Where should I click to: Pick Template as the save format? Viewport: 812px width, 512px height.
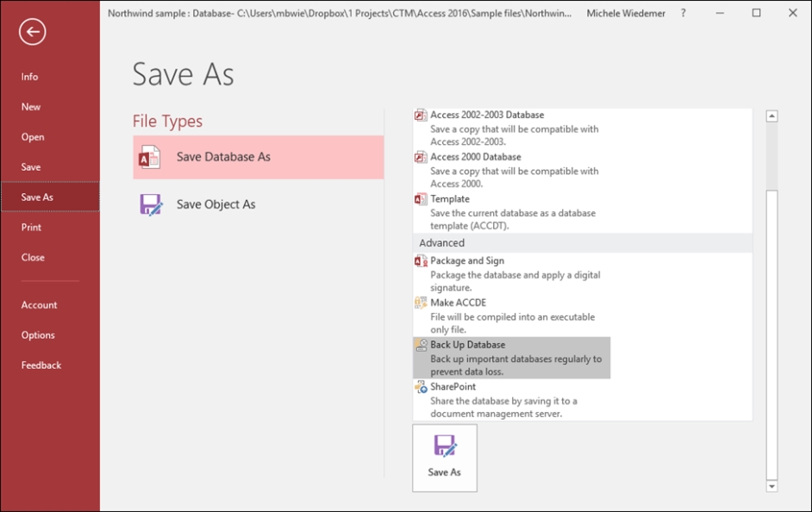coord(512,212)
